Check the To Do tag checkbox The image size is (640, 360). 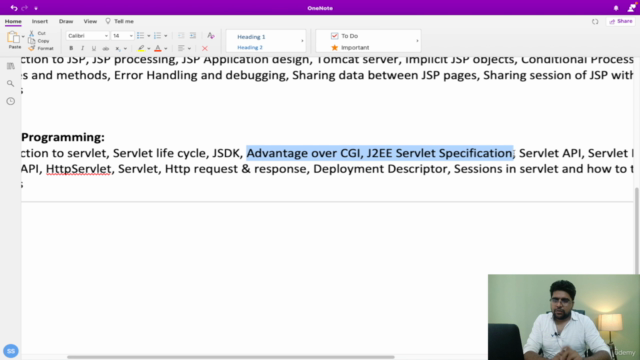click(x=335, y=36)
